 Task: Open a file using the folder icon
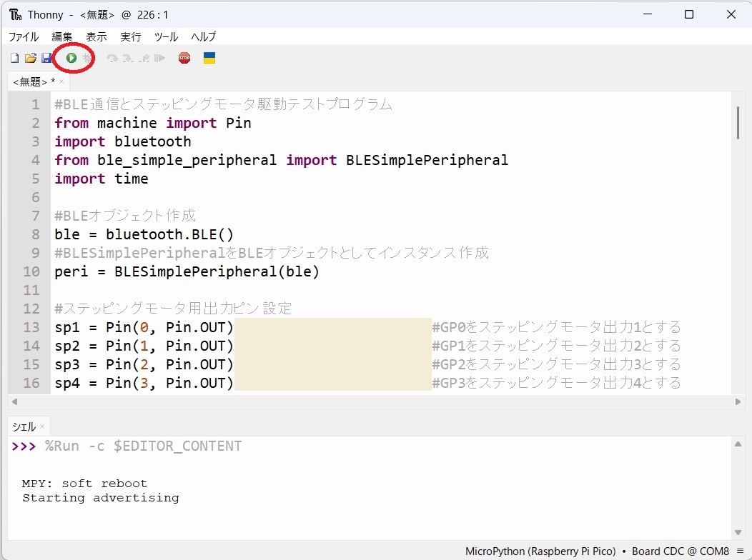[x=30, y=58]
